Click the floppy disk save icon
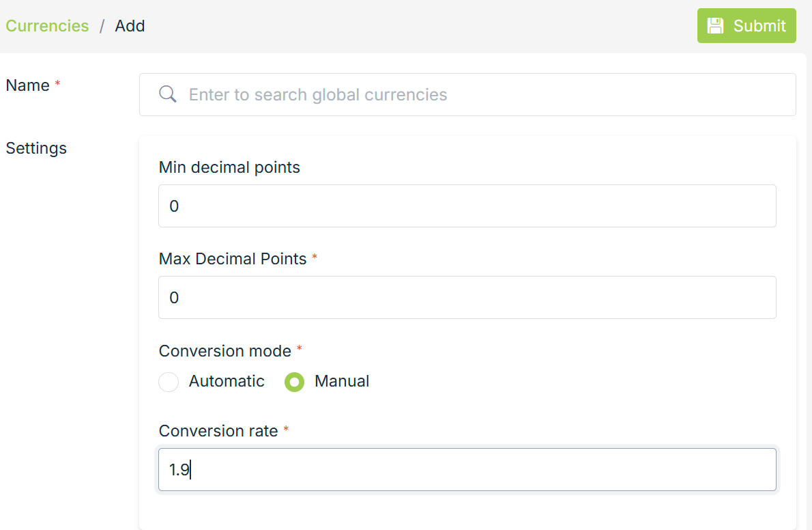Viewport: 812px width, 530px height. pos(714,26)
